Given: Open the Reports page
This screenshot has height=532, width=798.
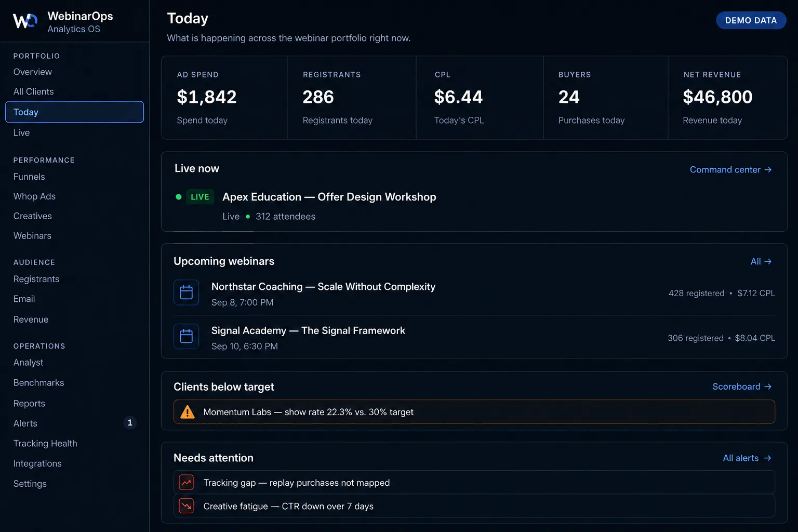Looking at the screenshot, I should pyautogui.click(x=29, y=404).
